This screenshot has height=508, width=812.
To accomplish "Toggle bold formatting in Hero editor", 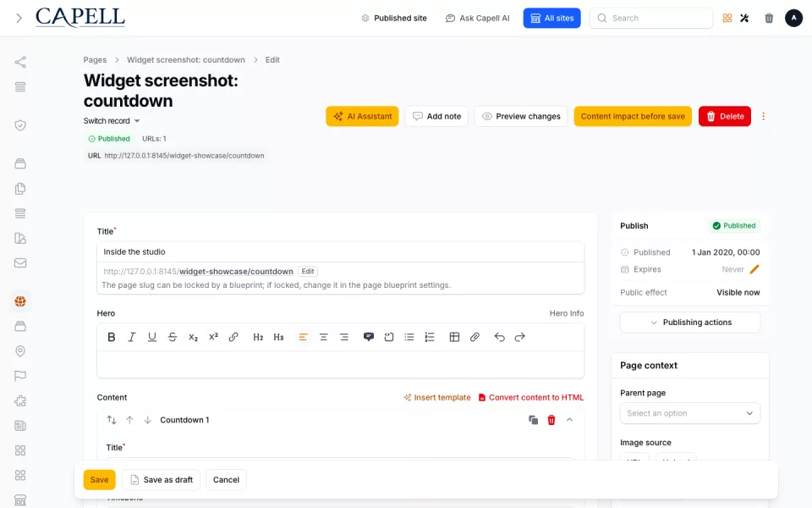I will coord(112,337).
